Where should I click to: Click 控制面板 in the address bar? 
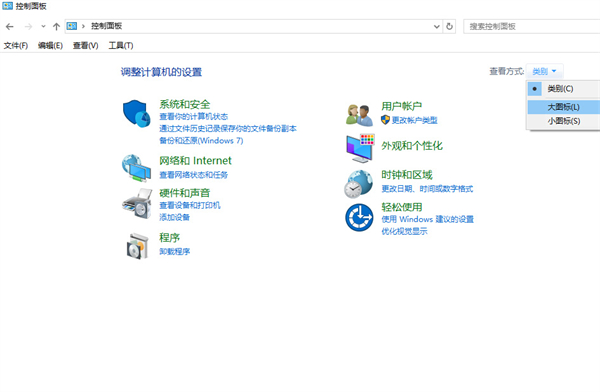(106, 26)
